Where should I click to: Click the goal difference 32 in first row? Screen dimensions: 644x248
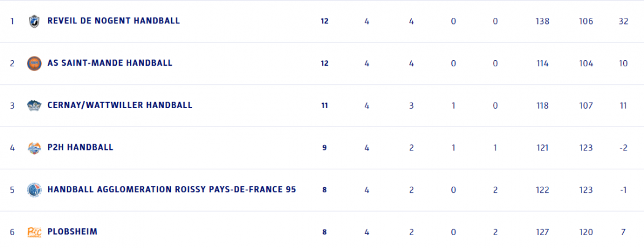tap(623, 21)
